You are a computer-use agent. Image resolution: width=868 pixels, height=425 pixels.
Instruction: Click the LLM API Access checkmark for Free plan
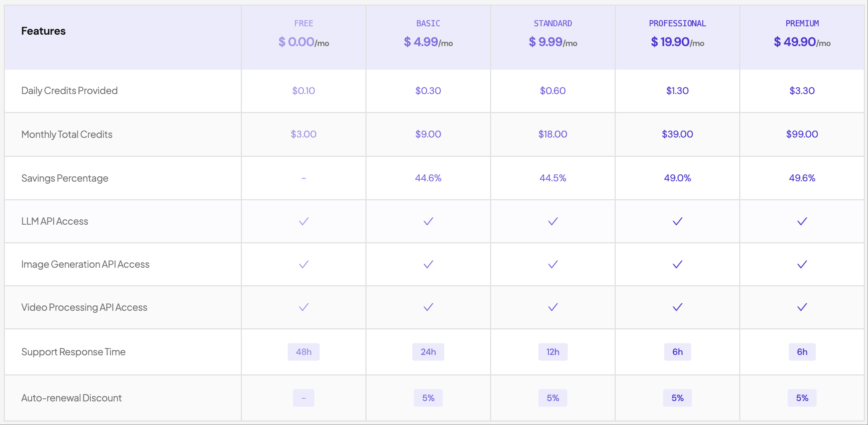tap(304, 221)
